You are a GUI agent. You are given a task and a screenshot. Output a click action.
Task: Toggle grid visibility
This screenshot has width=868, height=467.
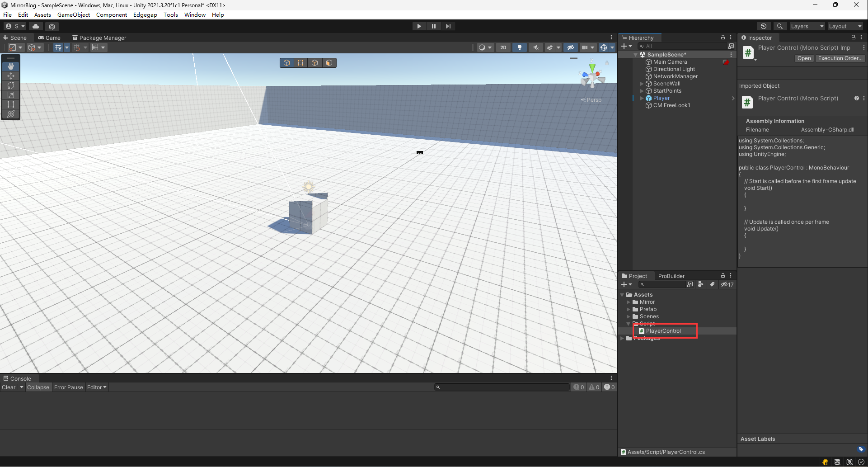click(58, 47)
